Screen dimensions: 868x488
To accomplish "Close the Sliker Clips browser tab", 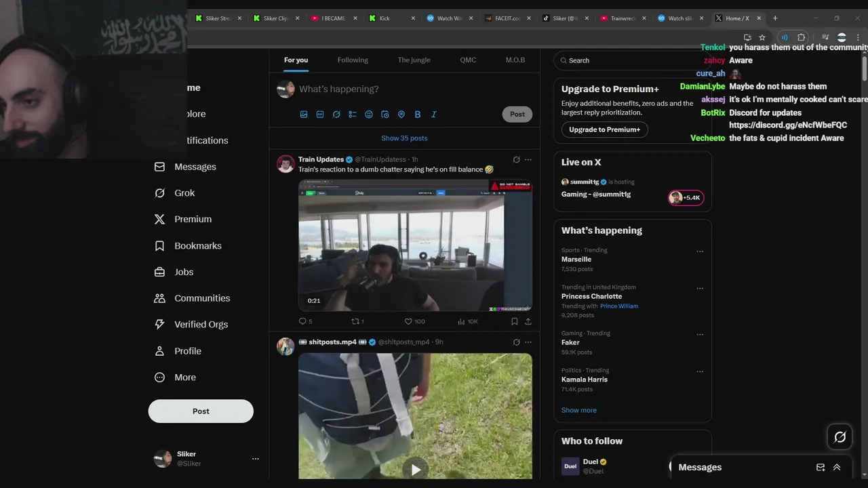I will tap(298, 18).
